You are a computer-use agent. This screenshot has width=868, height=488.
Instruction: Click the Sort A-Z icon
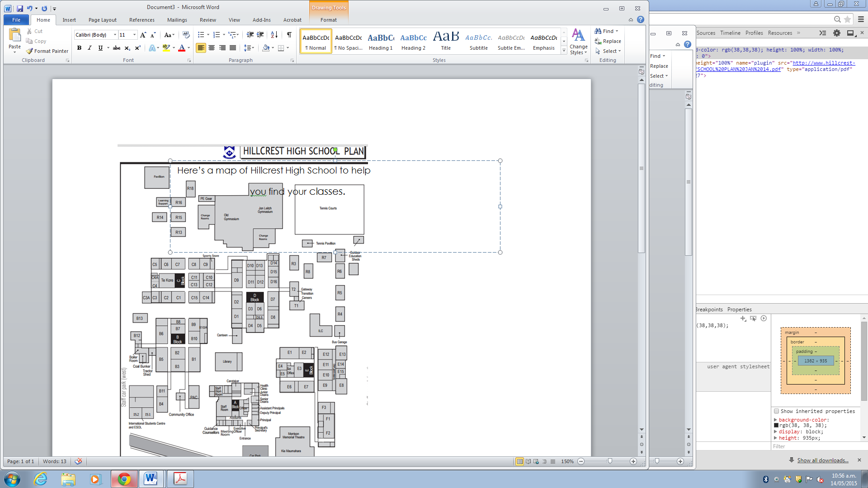coord(274,35)
